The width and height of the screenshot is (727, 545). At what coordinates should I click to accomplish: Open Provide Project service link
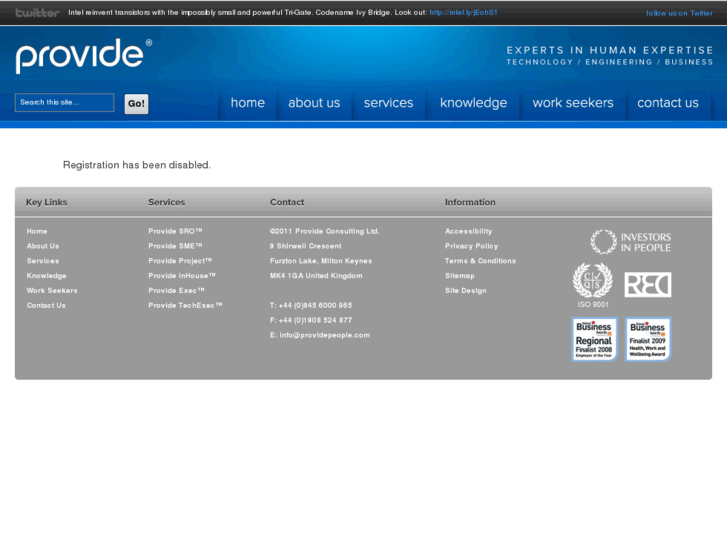[x=180, y=261]
